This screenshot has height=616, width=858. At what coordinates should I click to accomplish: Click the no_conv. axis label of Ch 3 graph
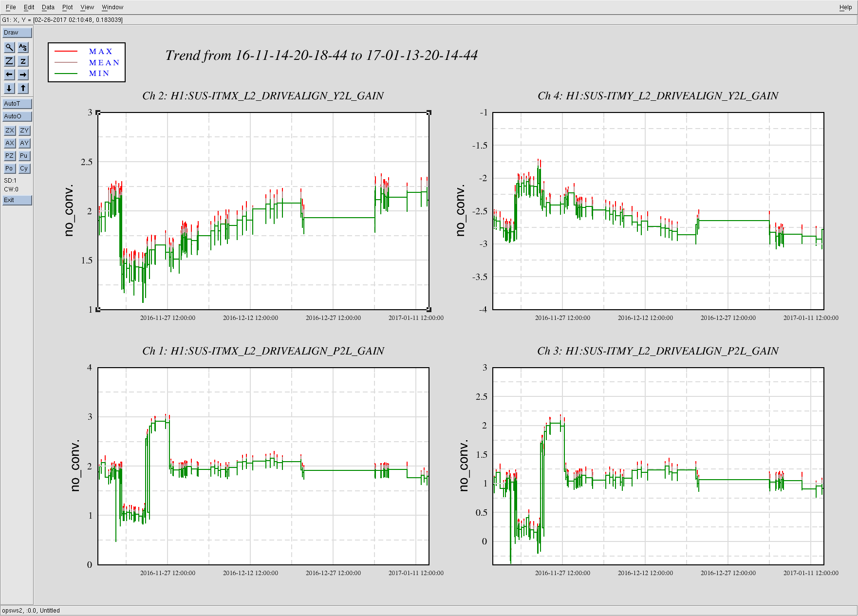[x=464, y=466]
